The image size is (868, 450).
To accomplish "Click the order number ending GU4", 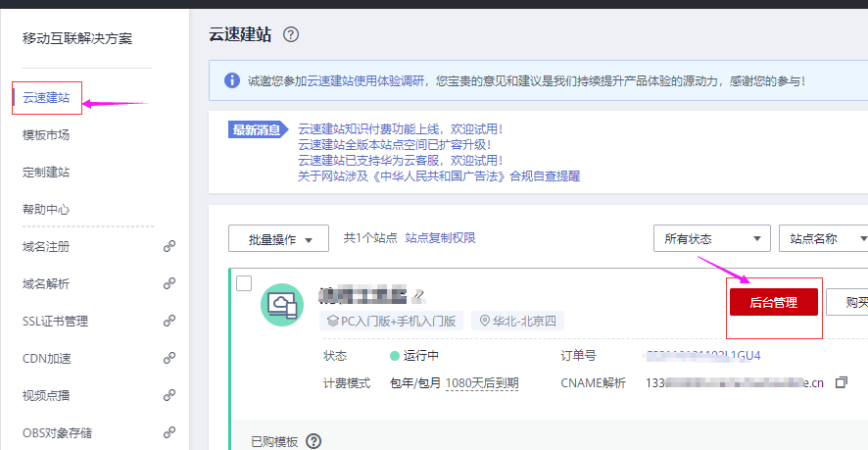I will [x=703, y=355].
